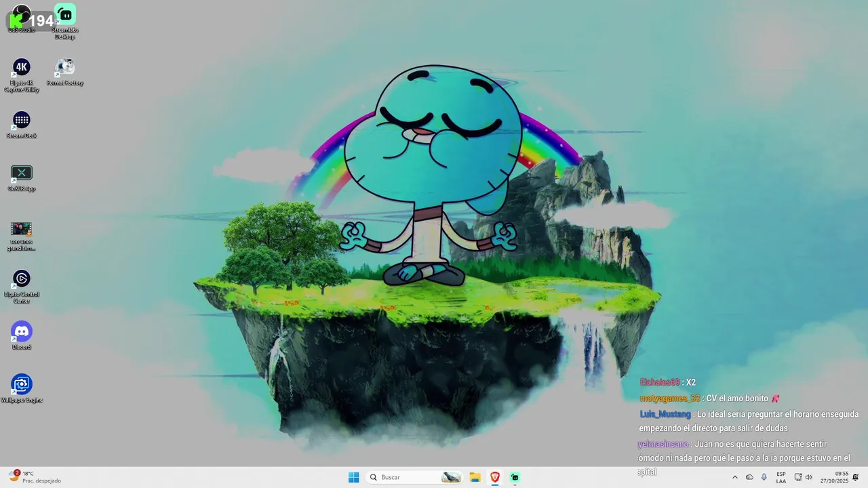Click the Kick viewer counter overlay showing 194
The width and height of the screenshot is (868, 488).
tap(31, 20)
